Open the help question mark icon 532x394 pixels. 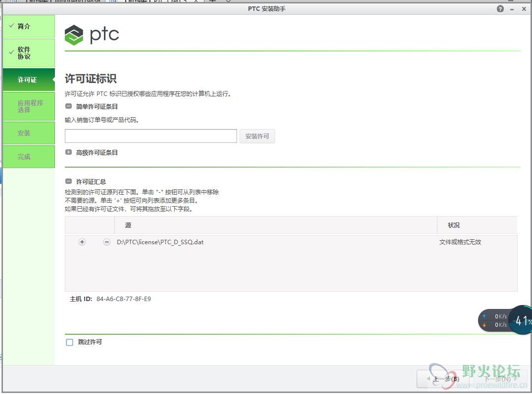coord(500,9)
